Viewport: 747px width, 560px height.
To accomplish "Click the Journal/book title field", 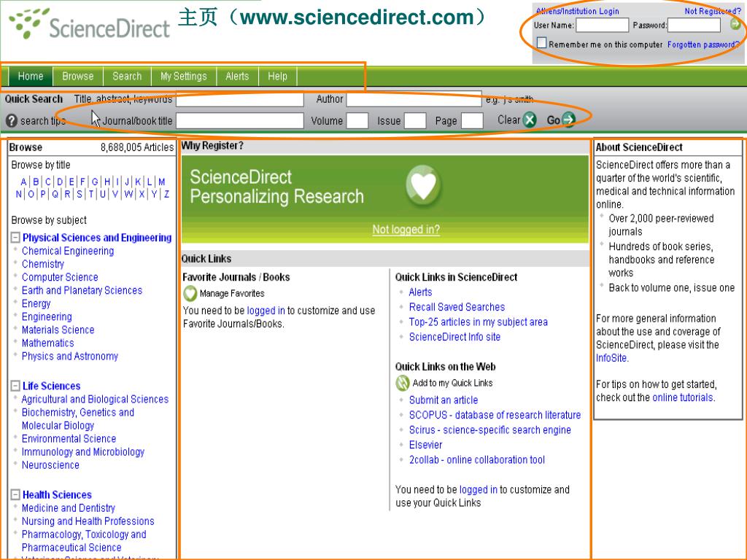I will pos(239,120).
